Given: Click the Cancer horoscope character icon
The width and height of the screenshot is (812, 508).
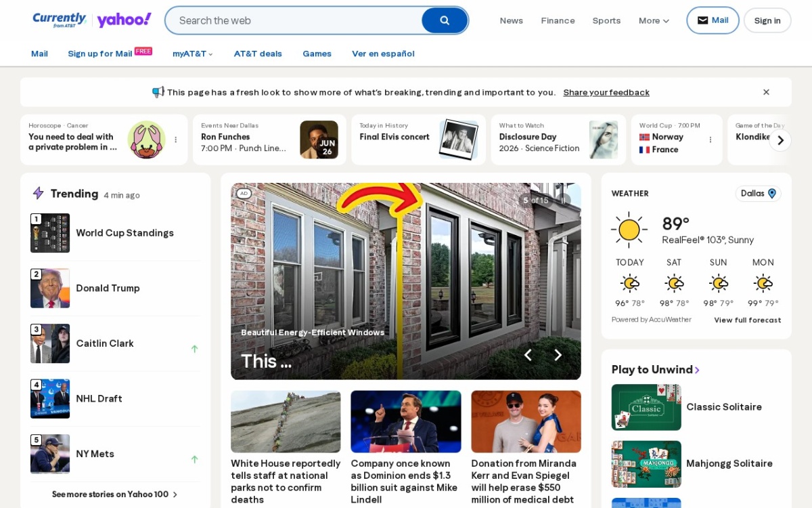Looking at the screenshot, I should coord(146,140).
